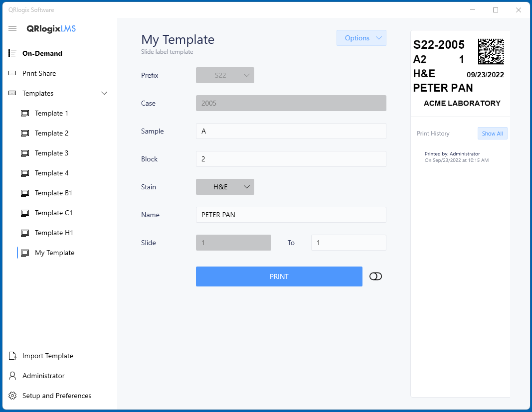Click the Block input field
Viewport: 532px width, 412px height.
(291, 159)
